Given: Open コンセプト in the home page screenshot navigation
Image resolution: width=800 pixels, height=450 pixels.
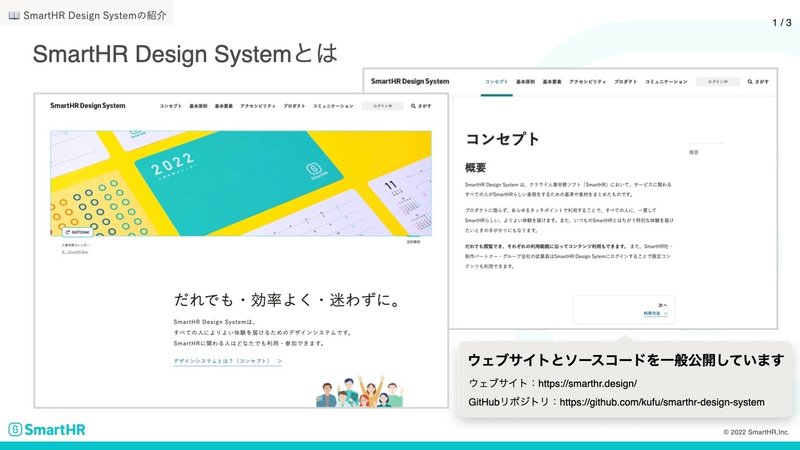Looking at the screenshot, I should click(x=170, y=106).
